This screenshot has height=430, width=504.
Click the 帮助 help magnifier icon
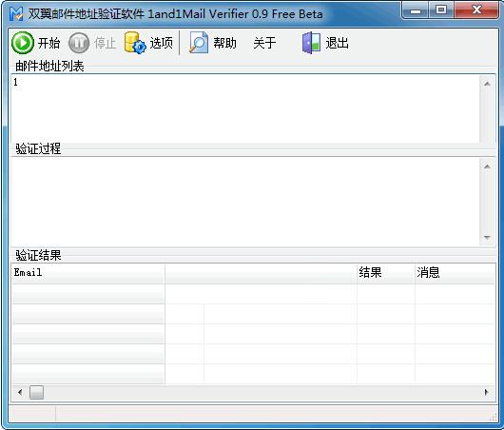click(x=199, y=43)
